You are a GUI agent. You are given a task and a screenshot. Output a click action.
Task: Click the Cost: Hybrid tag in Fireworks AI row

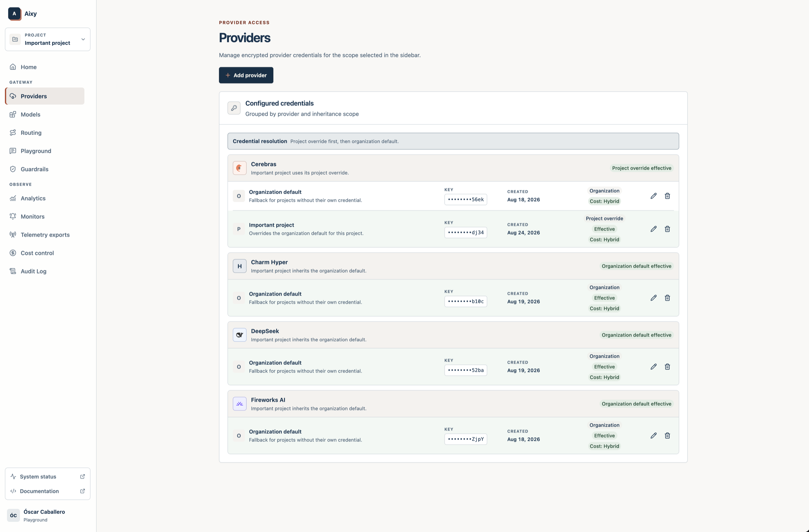(x=604, y=446)
